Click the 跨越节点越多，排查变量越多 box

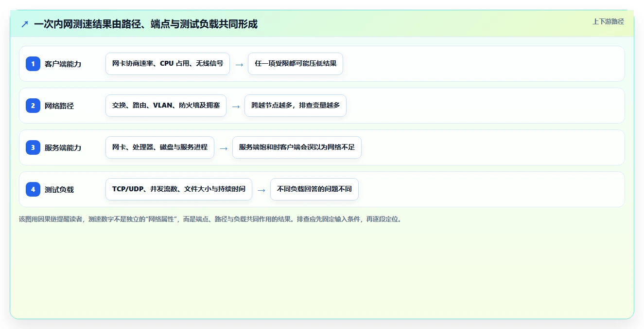[296, 106]
